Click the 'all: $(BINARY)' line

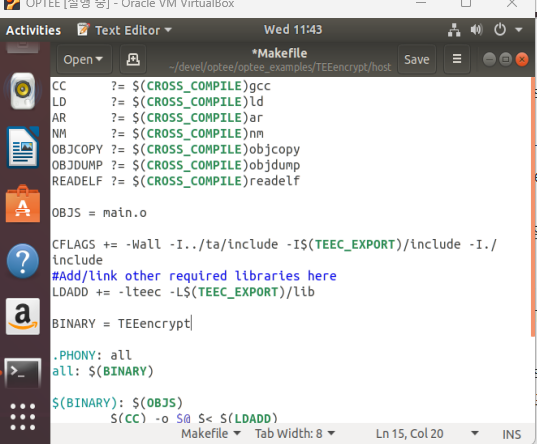[103, 371]
